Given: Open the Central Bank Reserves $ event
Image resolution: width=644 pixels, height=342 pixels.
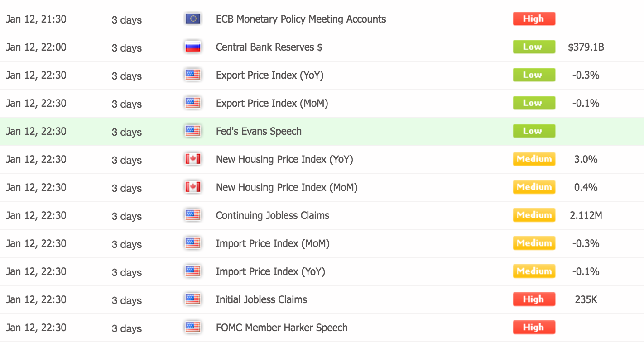Looking at the screenshot, I should pyautogui.click(x=269, y=47).
